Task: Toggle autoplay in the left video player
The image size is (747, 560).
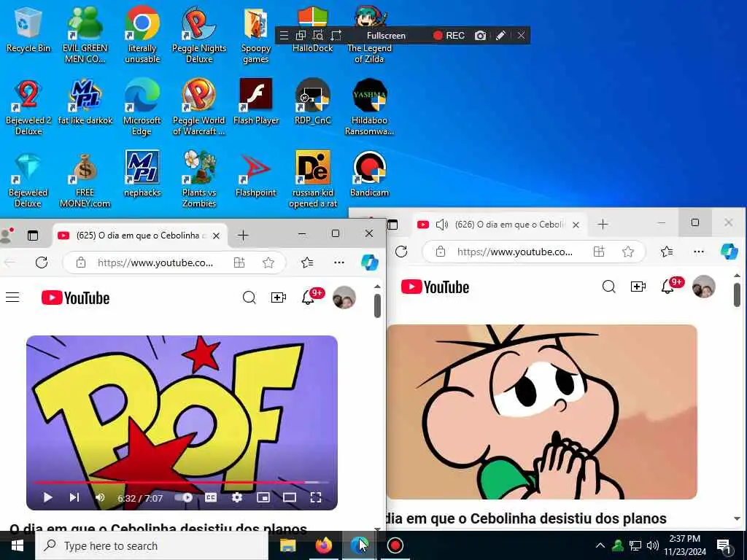Action: [x=183, y=497]
